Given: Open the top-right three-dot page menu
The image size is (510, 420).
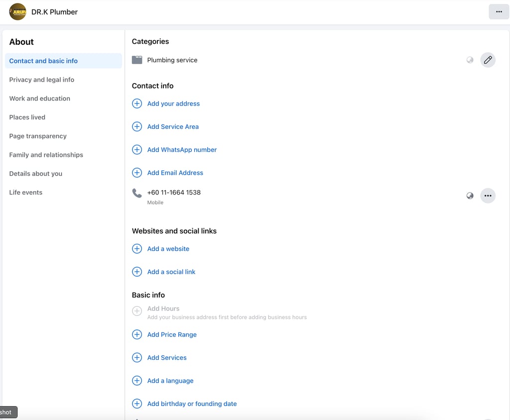Looking at the screenshot, I should pos(499,12).
